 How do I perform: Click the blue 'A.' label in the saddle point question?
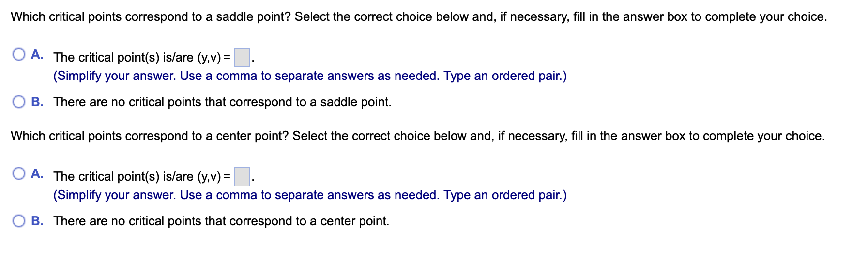pos(37,53)
